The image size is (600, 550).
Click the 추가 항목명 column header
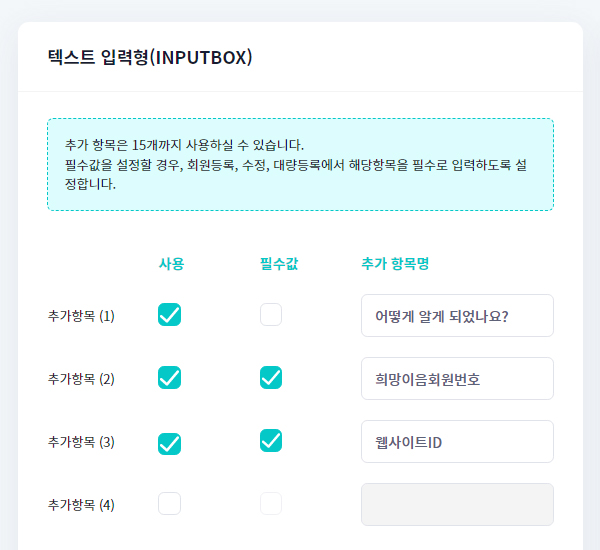[x=395, y=264]
